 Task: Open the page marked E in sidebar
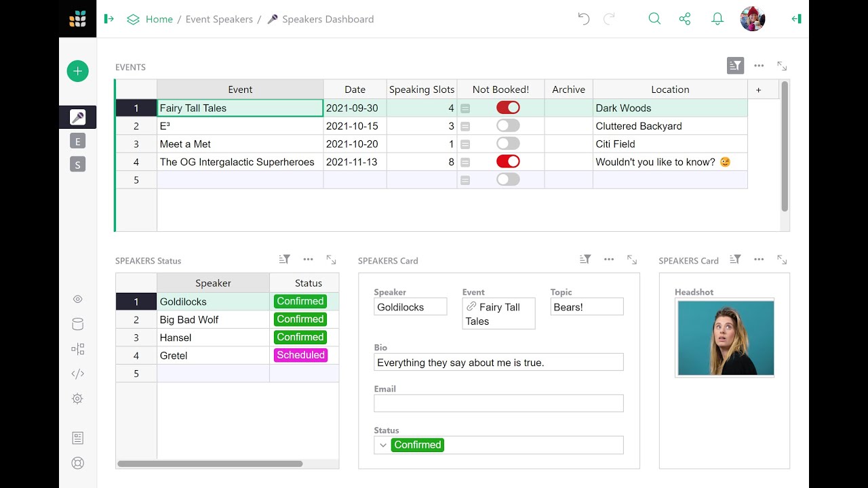(78, 141)
